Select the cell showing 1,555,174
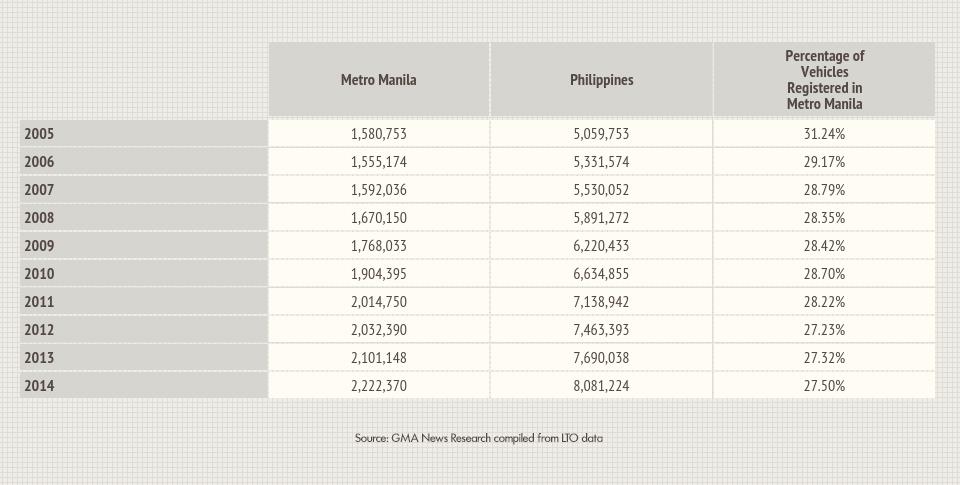This screenshot has width=960, height=485. point(378,162)
